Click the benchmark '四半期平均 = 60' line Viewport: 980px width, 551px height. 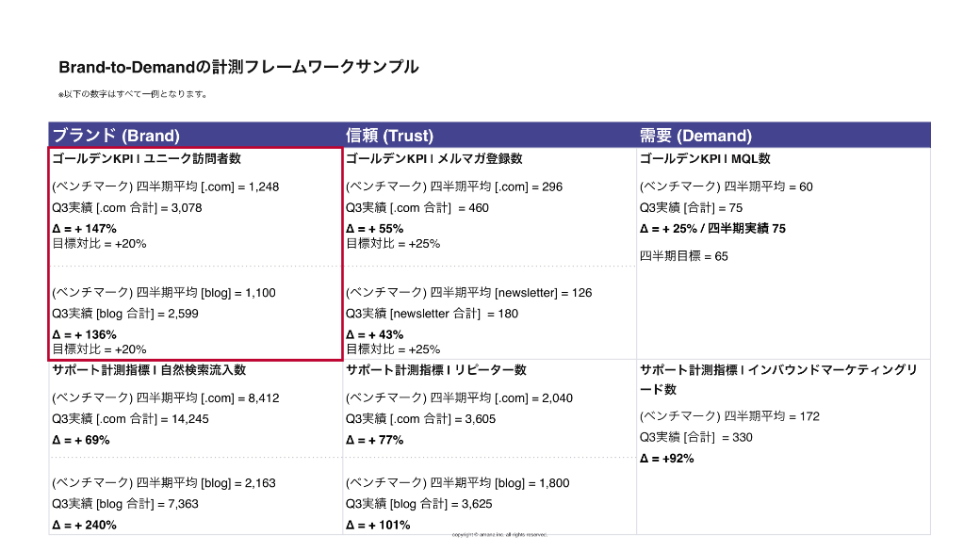(x=727, y=186)
